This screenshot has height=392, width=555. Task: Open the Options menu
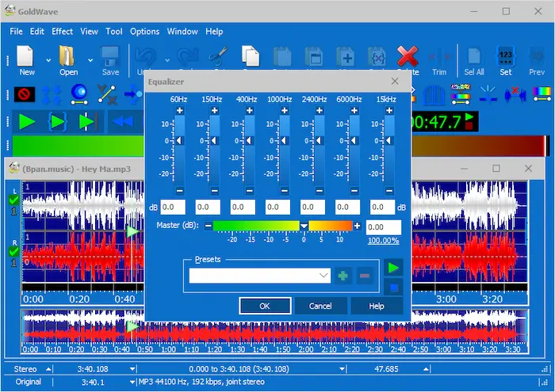coord(145,32)
